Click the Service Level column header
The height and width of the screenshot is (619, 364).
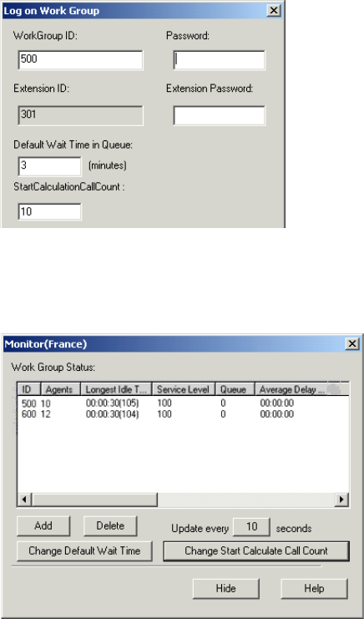point(184,389)
